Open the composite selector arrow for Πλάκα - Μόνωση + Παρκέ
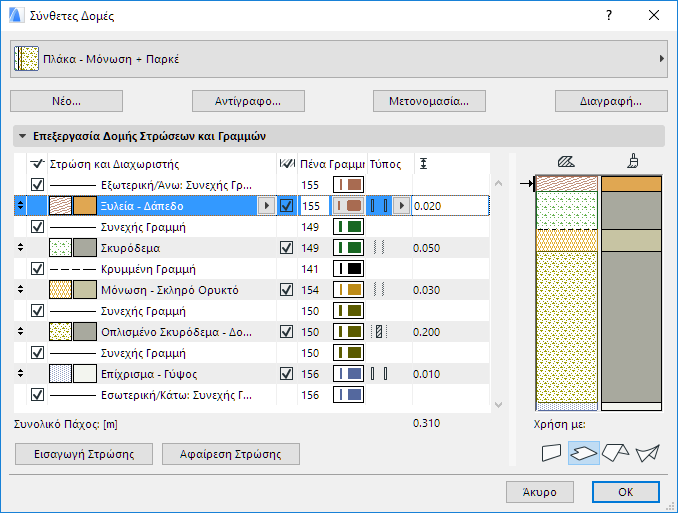The height and width of the screenshot is (513, 678). [x=661, y=59]
